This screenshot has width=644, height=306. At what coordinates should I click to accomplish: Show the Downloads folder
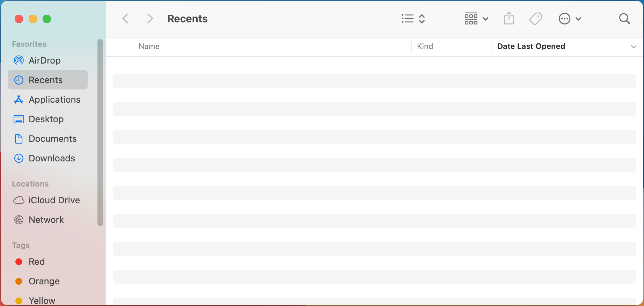click(x=52, y=158)
